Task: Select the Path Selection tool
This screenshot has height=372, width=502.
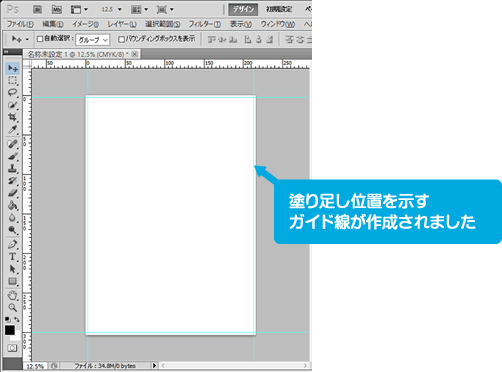Action: coord(13,269)
